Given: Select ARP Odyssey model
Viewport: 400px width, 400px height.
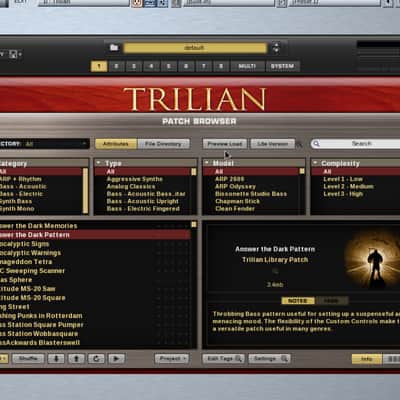Looking at the screenshot, I should pyautogui.click(x=235, y=186).
